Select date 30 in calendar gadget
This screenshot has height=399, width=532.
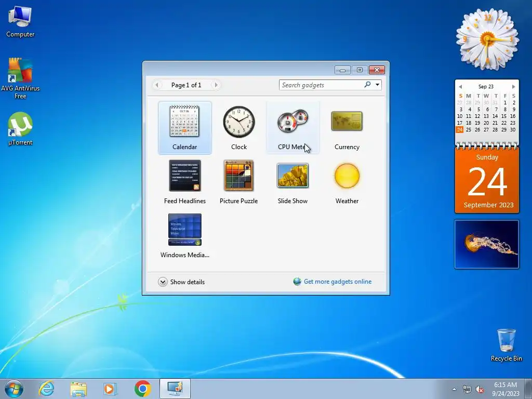pos(513,129)
